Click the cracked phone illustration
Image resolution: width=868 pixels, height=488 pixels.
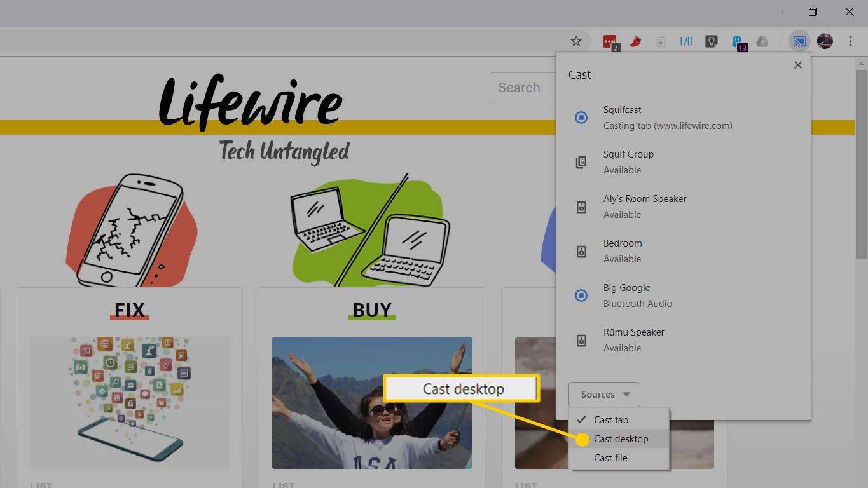(x=132, y=231)
